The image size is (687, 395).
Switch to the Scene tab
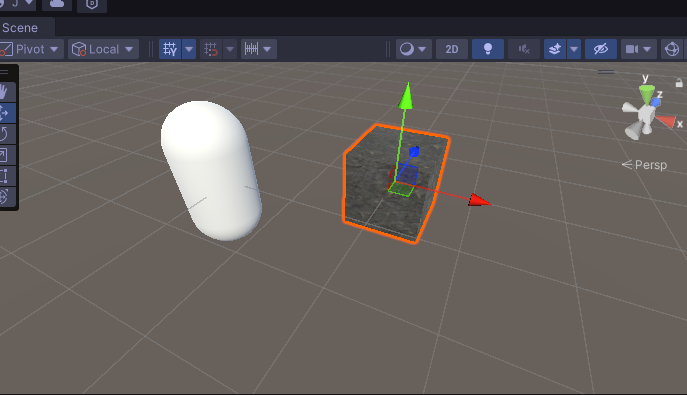(20, 28)
